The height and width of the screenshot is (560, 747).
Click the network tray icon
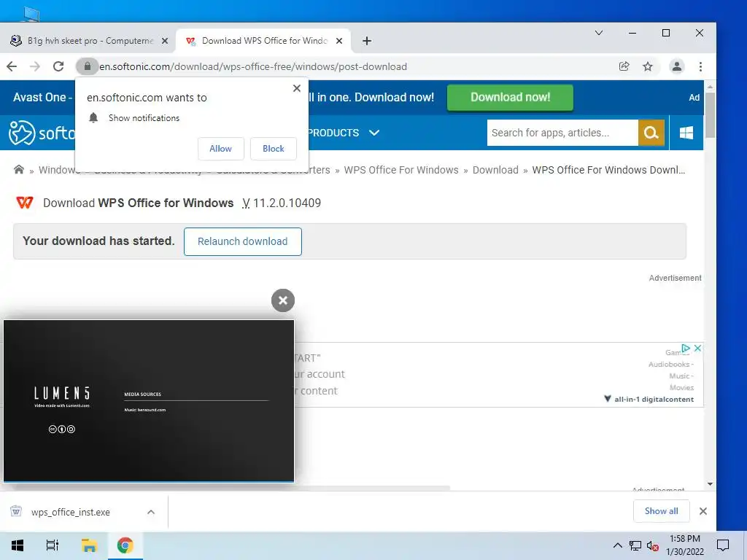coord(635,545)
